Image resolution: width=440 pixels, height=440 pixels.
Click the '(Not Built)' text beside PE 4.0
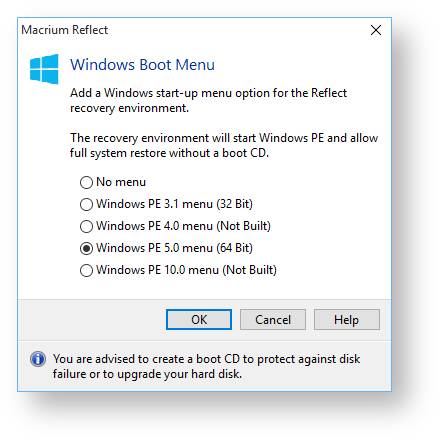243,226
